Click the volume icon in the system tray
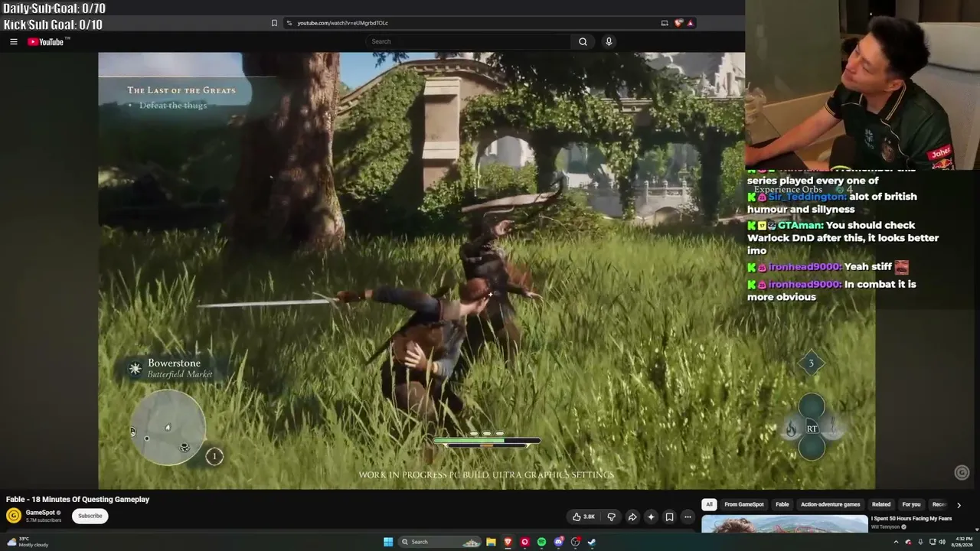Image resolution: width=980 pixels, height=551 pixels. pos(942,542)
